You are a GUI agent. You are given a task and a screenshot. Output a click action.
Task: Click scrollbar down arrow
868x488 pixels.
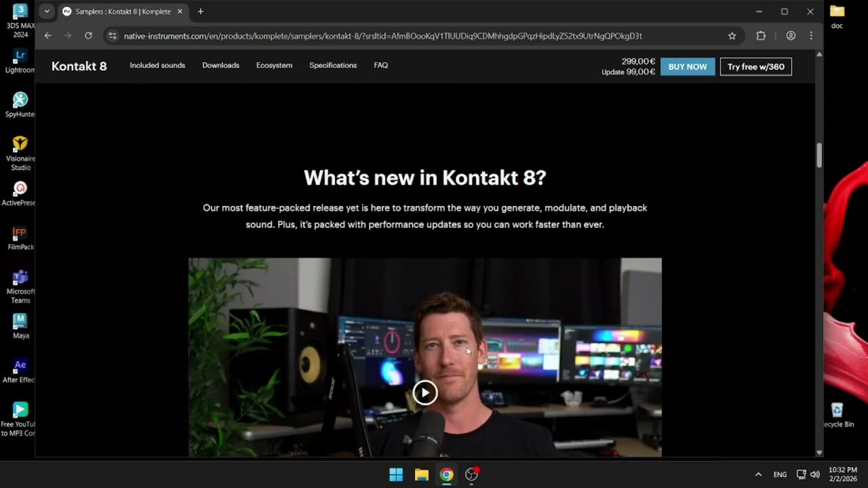[819, 452]
